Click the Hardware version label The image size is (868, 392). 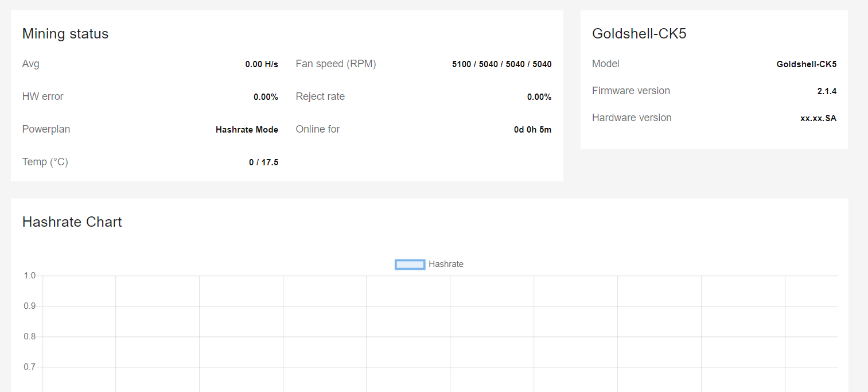point(632,118)
